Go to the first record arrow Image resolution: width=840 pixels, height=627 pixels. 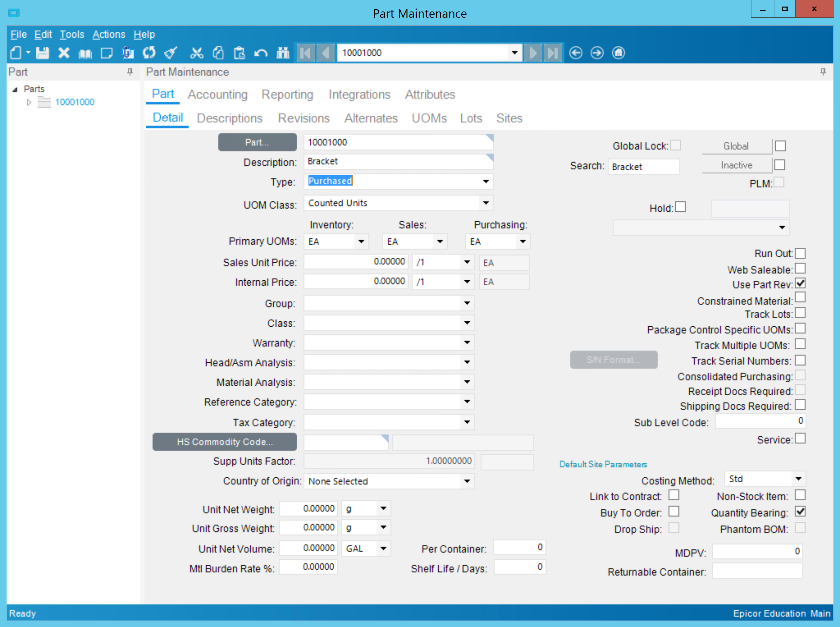tap(305, 53)
